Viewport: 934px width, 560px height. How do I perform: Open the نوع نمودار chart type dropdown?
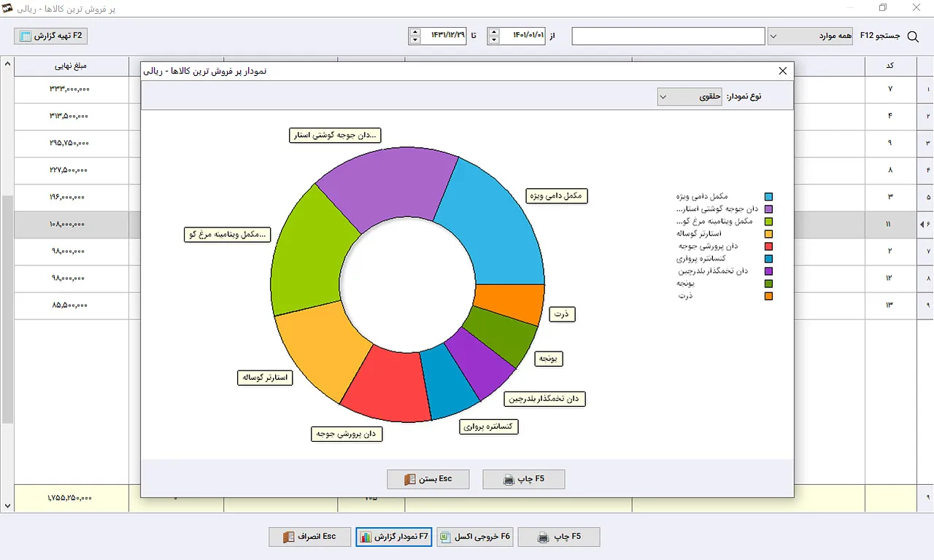(690, 96)
